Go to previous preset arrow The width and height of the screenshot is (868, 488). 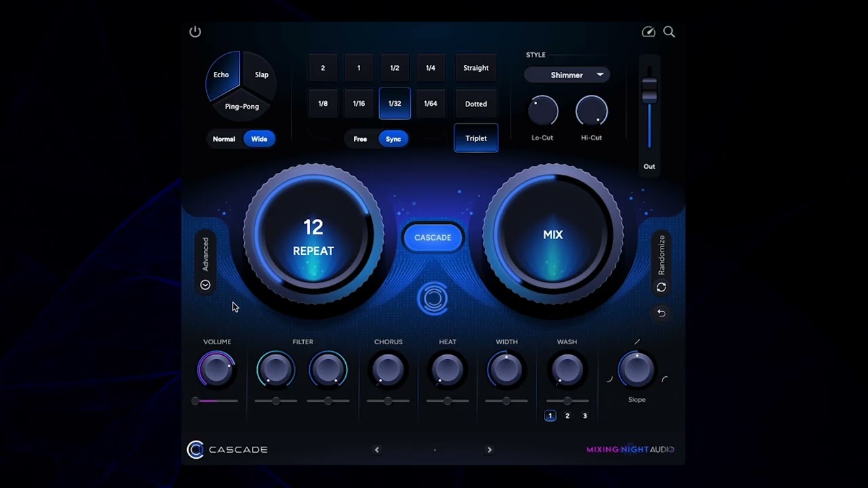point(377,449)
